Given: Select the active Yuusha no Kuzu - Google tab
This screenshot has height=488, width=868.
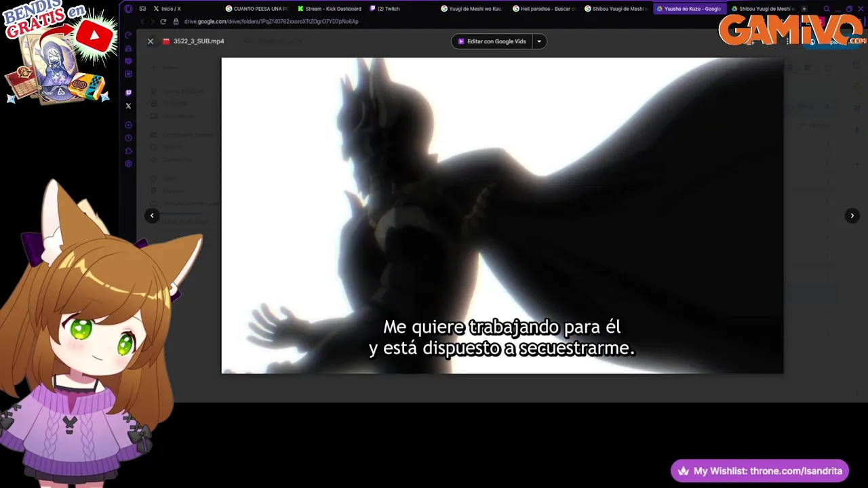Looking at the screenshot, I should pos(689,9).
